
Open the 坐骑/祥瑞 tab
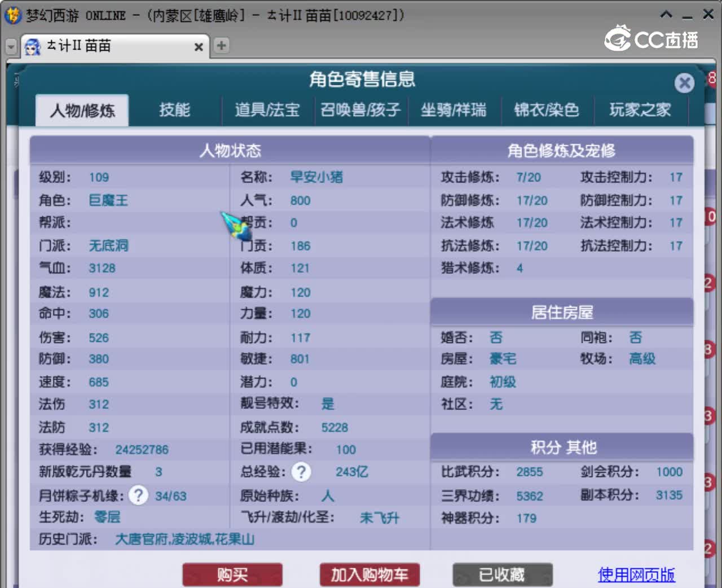[x=454, y=109]
